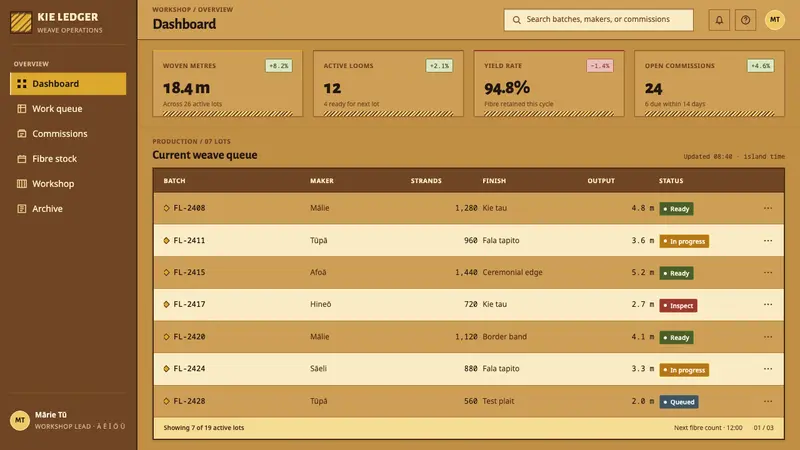Click the page indicator 01 / 03

763,428
